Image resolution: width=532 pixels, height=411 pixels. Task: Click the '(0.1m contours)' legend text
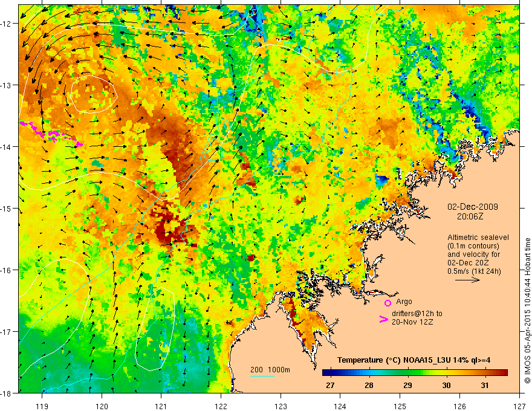[473, 246]
